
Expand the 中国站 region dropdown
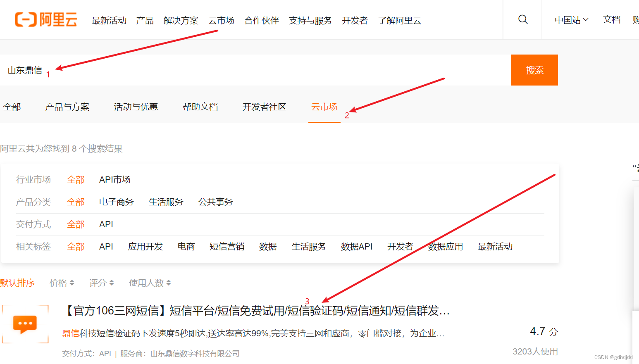coord(572,20)
